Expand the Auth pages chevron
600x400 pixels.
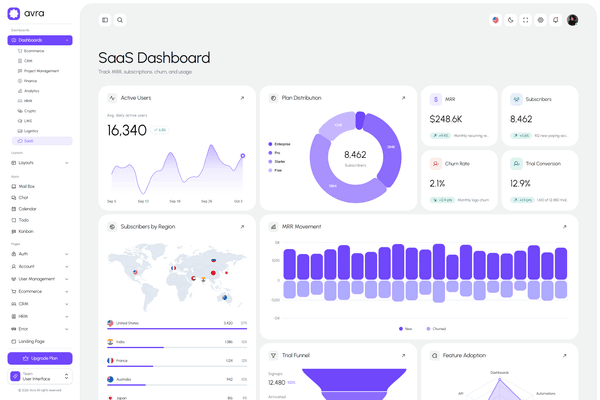67,254
